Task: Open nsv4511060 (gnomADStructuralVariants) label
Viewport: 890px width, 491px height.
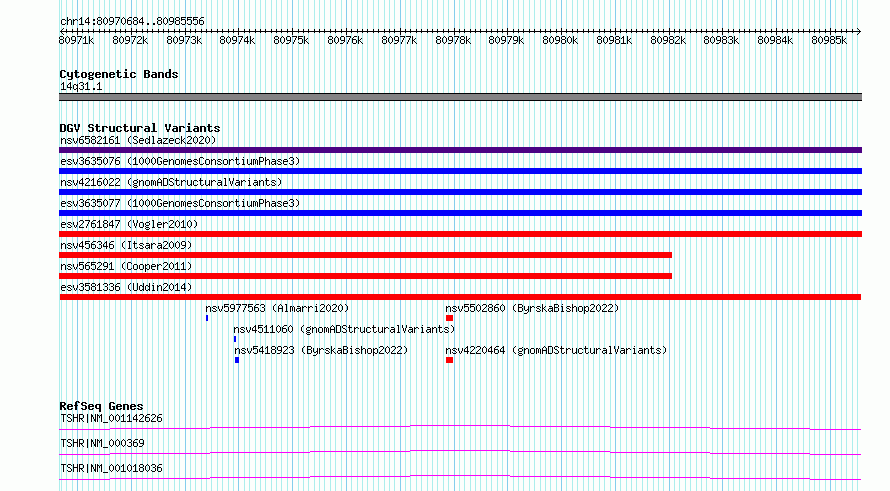Action: coord(344,329)
